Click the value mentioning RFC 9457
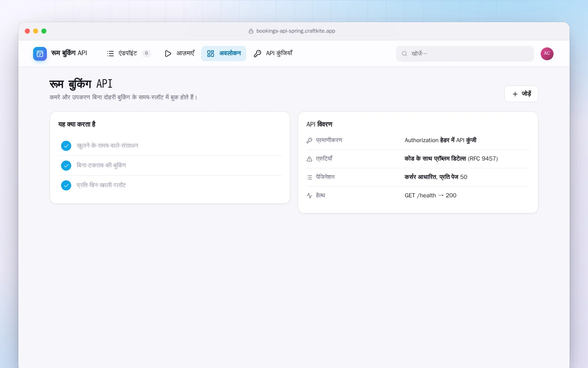This screenshot has width=588, height=368. 451,159
